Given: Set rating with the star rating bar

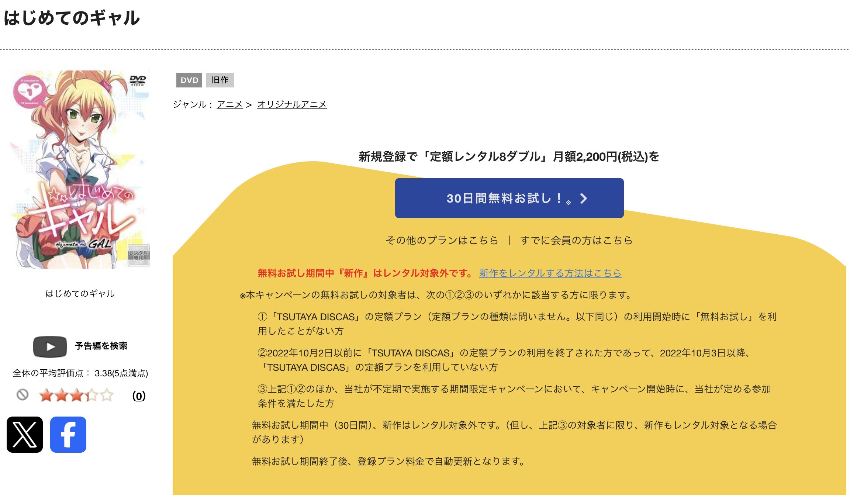Looking at the screenshot, I should coord(76,395).
